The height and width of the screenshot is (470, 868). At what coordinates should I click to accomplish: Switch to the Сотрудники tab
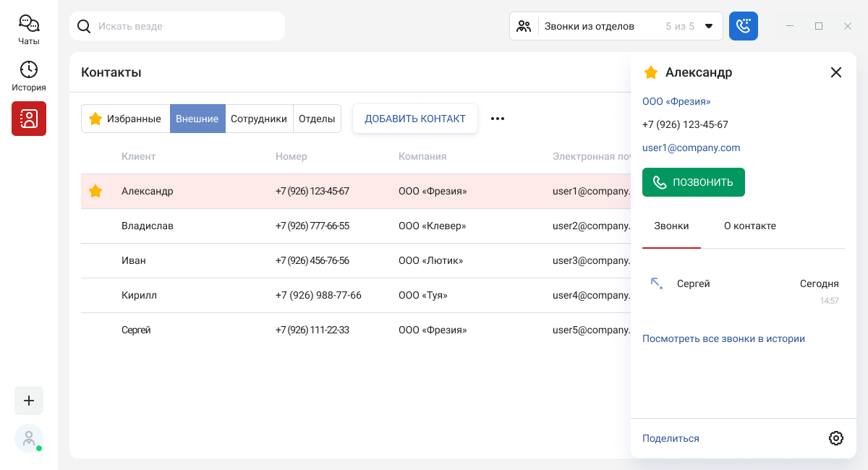pos(259,119)
